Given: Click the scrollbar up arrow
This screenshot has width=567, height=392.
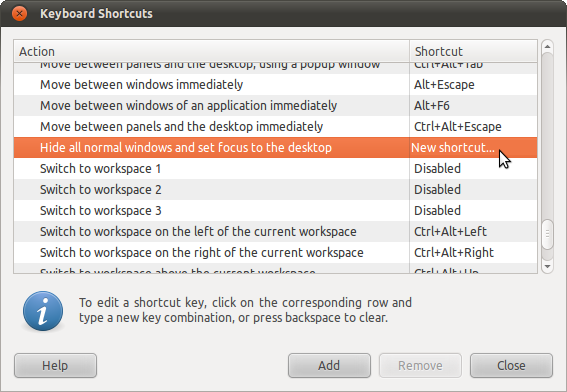Looking at the screenshot, I should (547, 47).
